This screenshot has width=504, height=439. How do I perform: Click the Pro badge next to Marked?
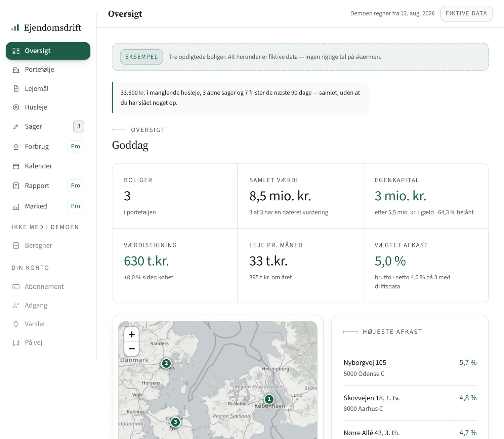(76, 206)
